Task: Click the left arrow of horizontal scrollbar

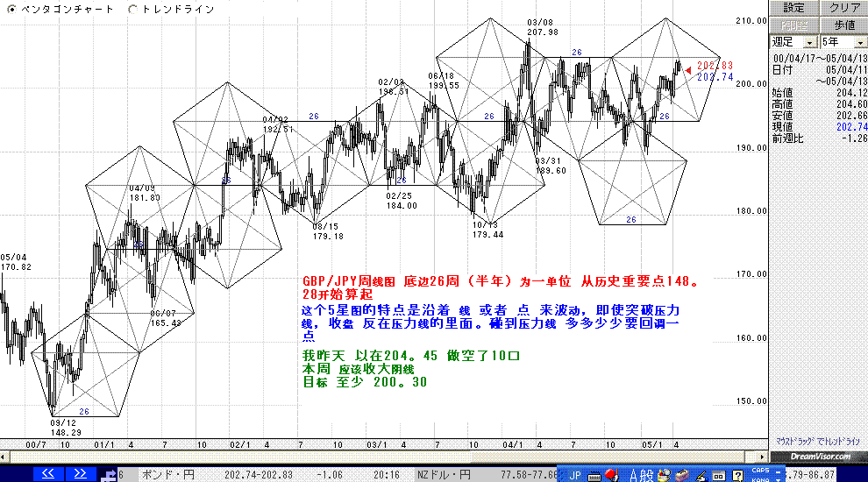Action: pyautogui.click(x=4, y=457)
